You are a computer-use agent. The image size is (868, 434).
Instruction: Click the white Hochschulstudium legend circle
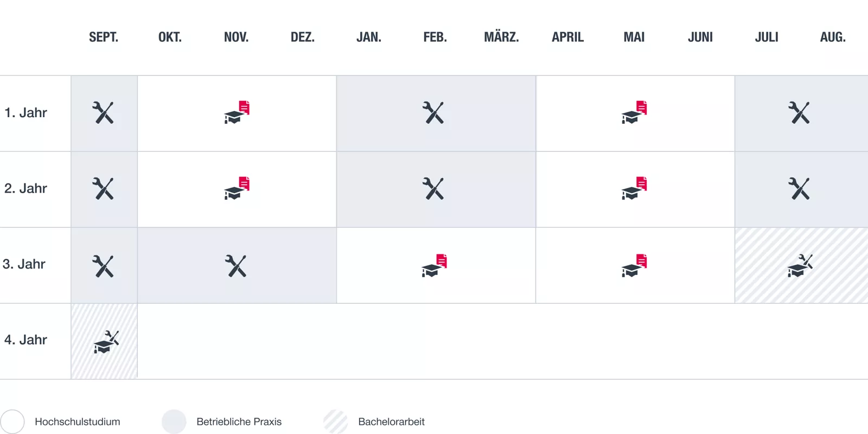click(12, 422)
